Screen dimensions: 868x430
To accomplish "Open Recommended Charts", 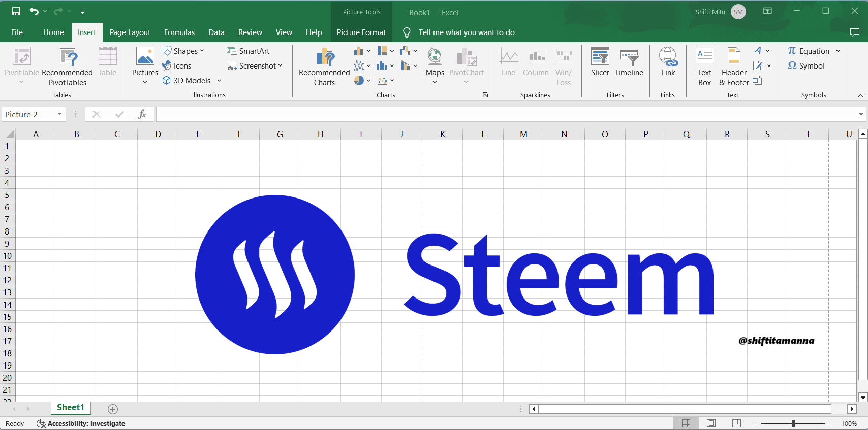I will click(x=324, y=67).
